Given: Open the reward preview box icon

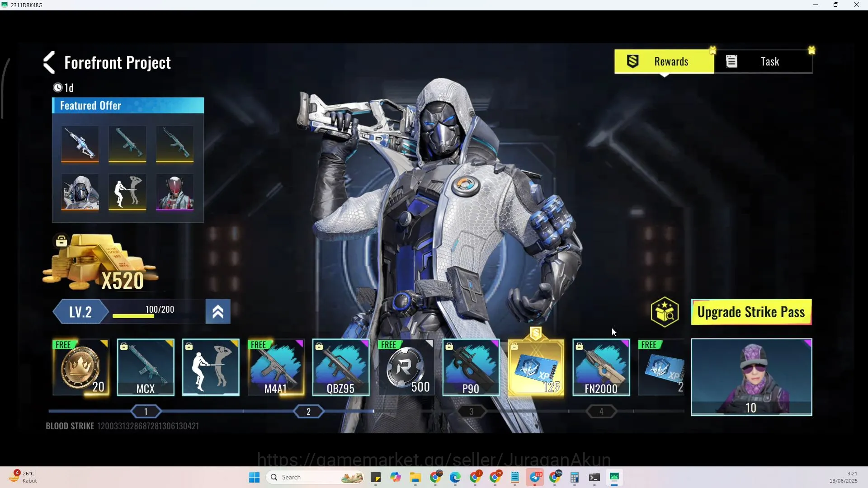Looking at the screenshot, I should [665, 312].
